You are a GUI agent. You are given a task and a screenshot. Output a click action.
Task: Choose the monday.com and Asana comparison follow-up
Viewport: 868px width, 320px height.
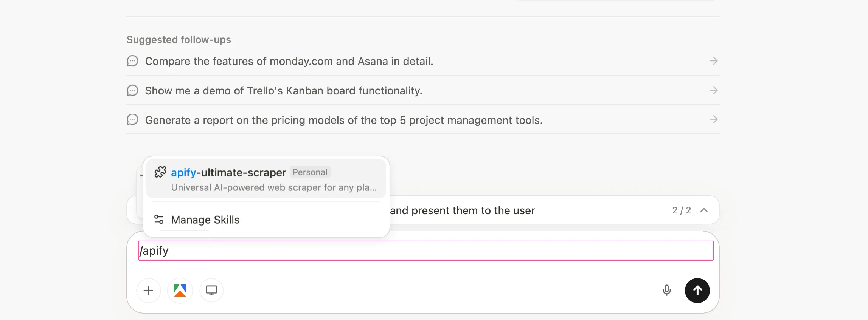(423, 61)
